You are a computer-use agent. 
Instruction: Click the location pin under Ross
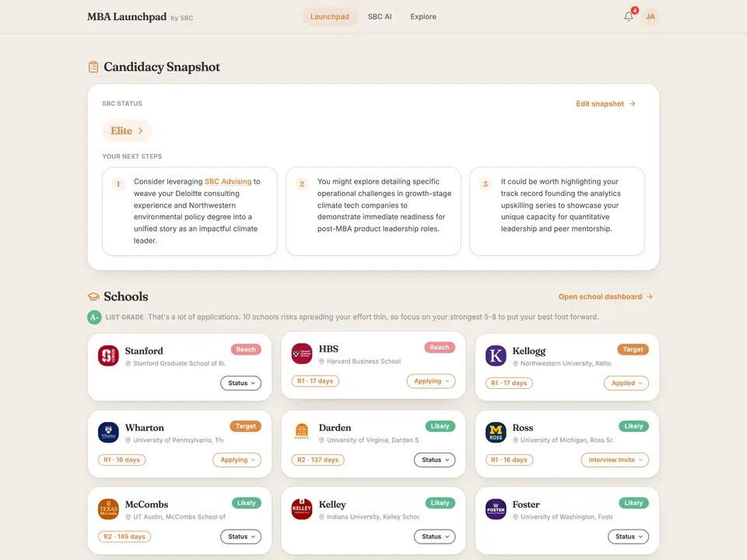click(515, 440)
